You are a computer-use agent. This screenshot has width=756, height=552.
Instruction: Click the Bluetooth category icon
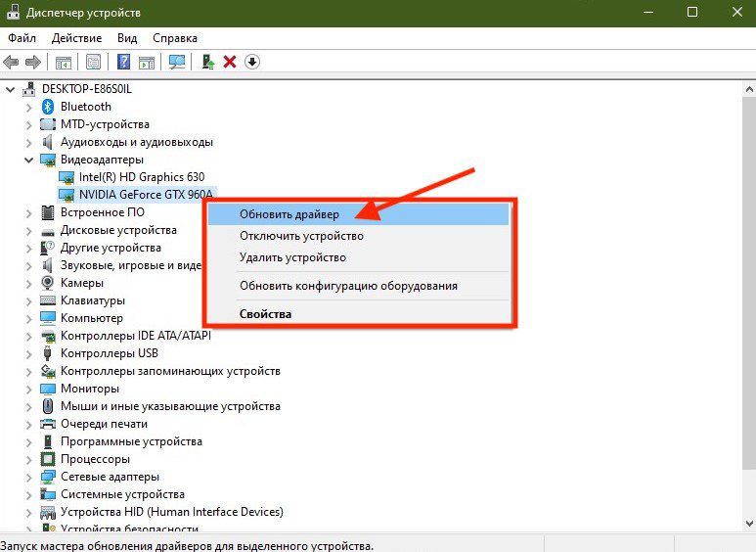click(48, 107)
